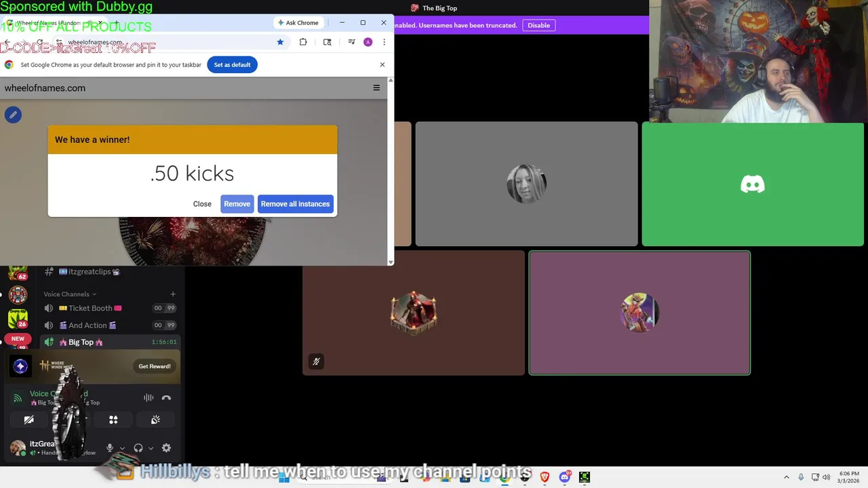868x488 pixels.
Task: Click the tray microphone icon
Action: [x=801, y=477]
